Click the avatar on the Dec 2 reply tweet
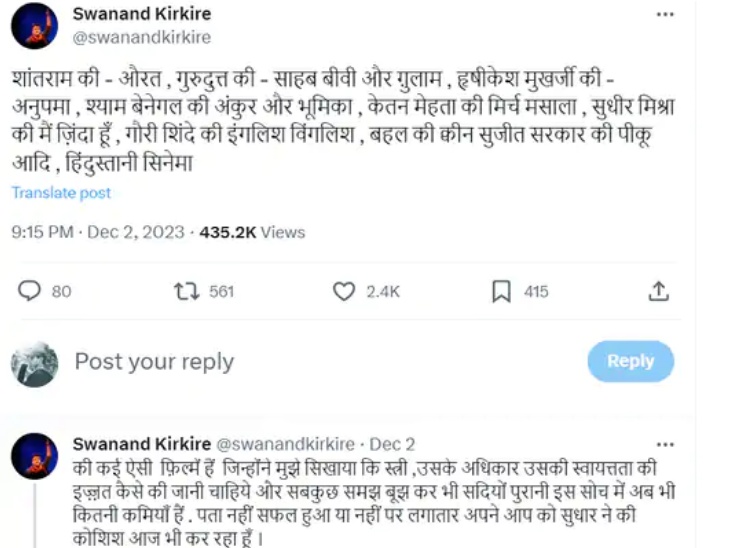 (x=34, y=456)
